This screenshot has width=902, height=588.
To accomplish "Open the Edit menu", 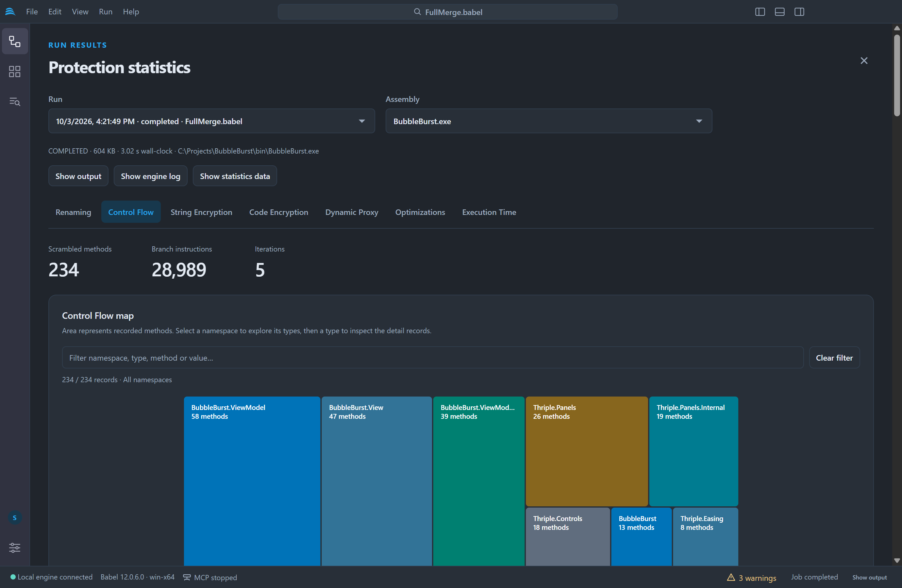I will (x=55, y=12).
